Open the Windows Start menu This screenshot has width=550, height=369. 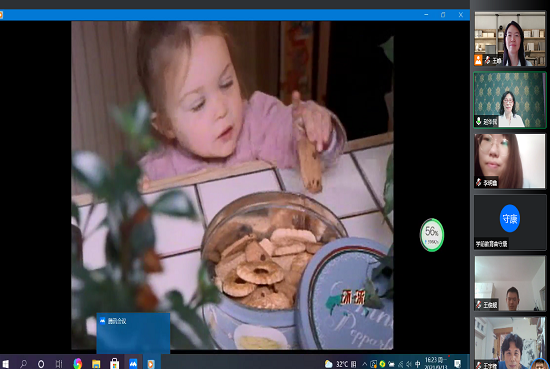[x=5, y=364]
